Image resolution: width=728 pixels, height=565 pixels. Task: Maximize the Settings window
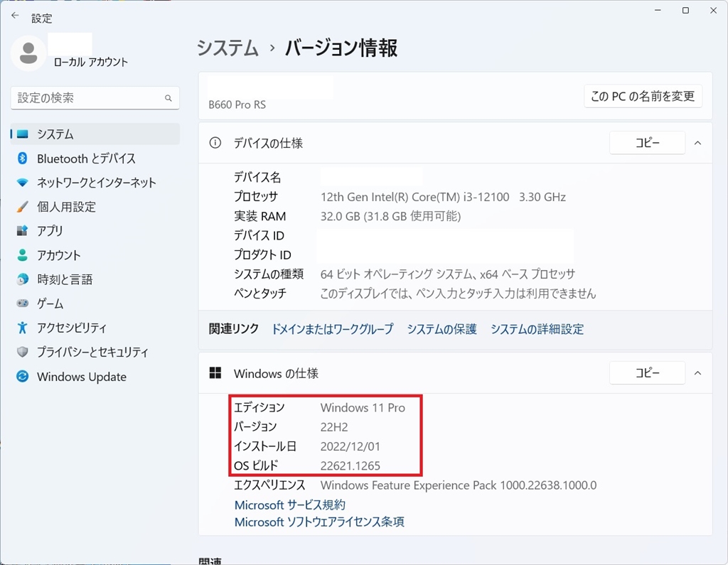click(685, 11)
